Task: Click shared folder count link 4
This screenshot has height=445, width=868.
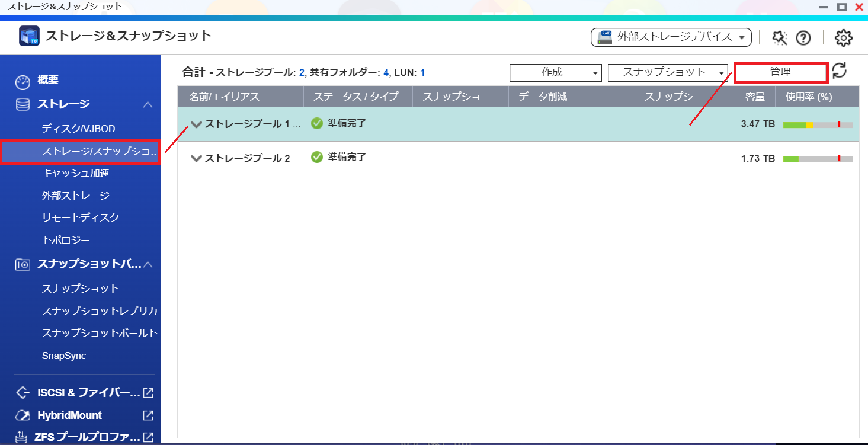Action: click(386, 73)
